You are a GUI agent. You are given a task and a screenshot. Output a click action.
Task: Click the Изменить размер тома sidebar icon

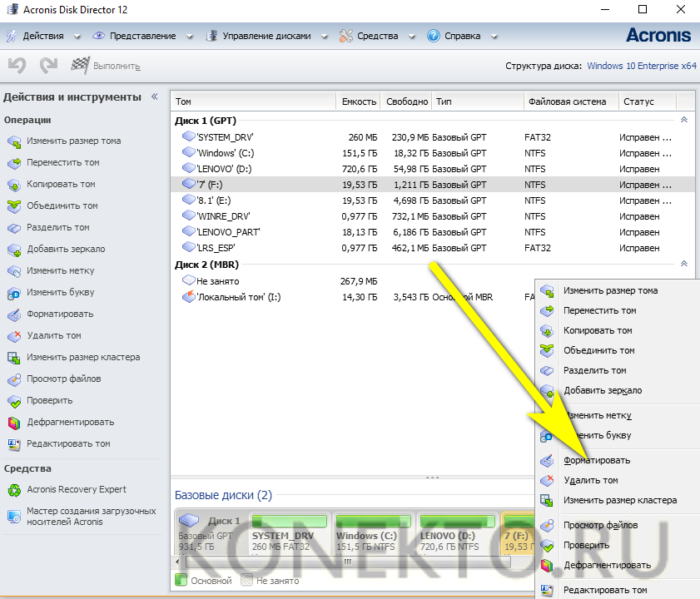click(x=14, y=141)
